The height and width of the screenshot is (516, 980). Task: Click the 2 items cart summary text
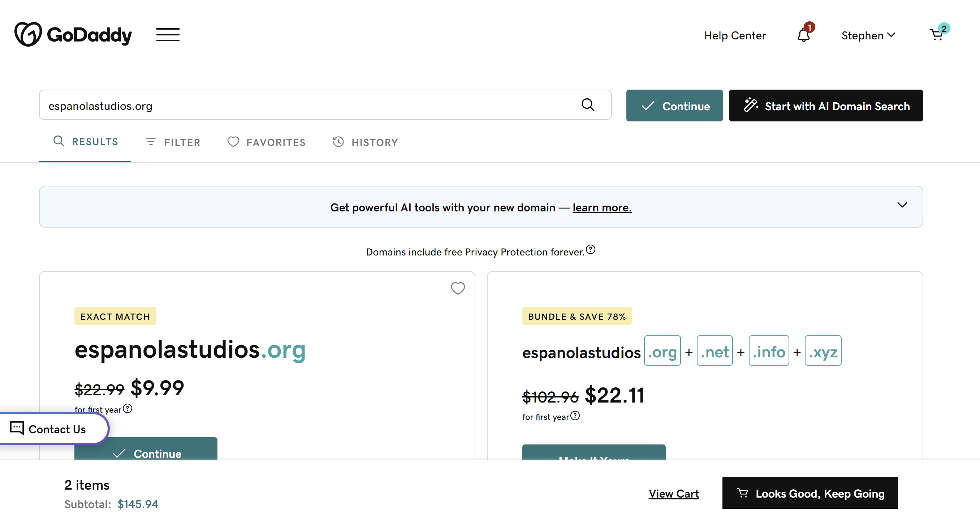[87, 485]
